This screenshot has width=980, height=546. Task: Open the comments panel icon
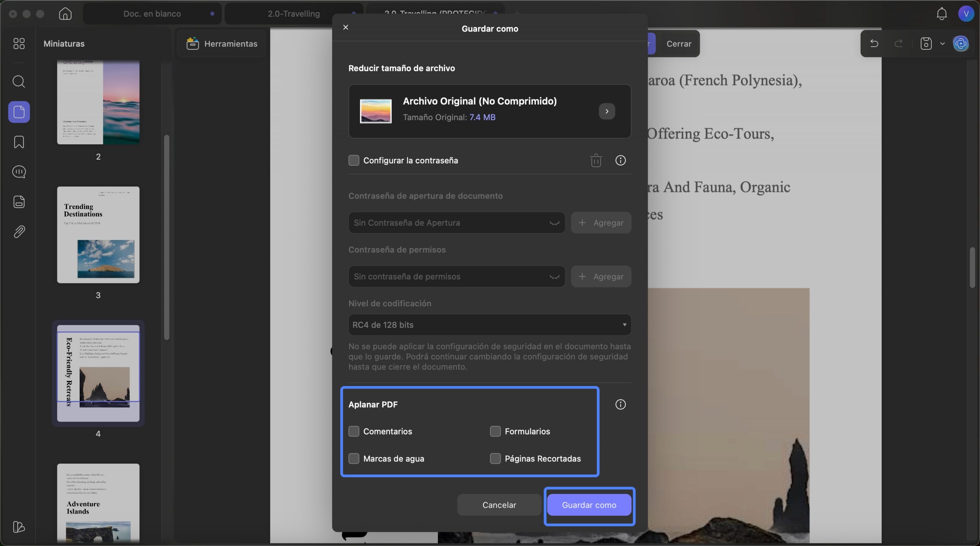[19, 172]
